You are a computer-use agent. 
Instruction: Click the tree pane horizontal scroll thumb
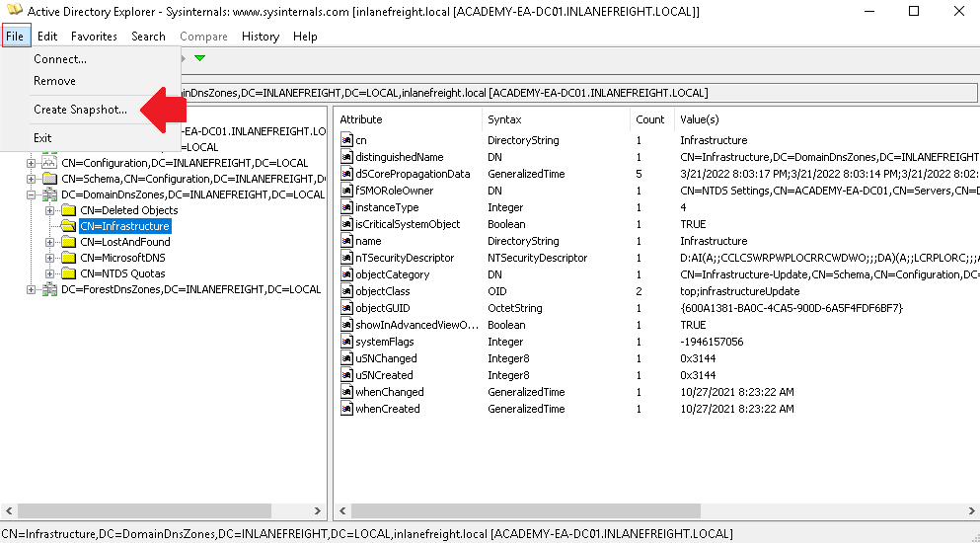(144, 511)
